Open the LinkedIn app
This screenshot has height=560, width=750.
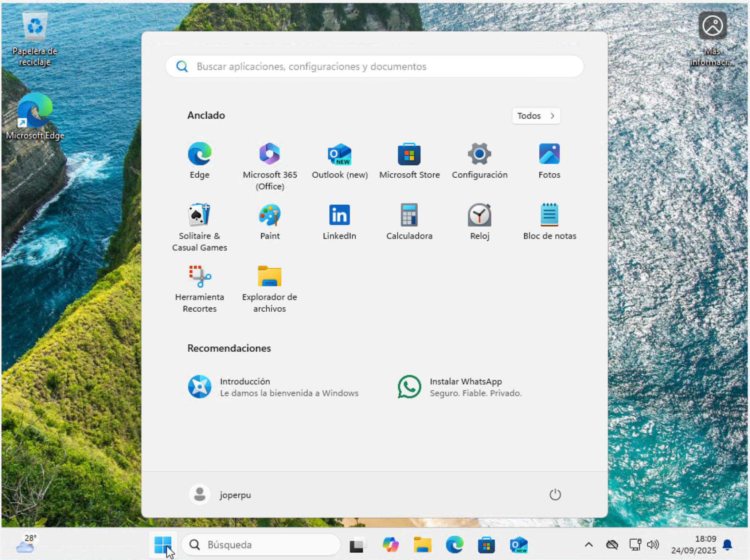339,222
